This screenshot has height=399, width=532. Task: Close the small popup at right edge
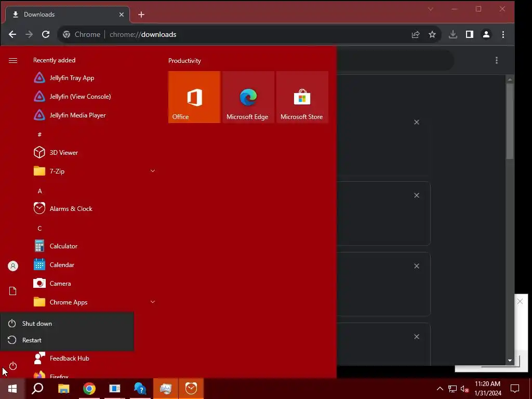tap(520, 302)
